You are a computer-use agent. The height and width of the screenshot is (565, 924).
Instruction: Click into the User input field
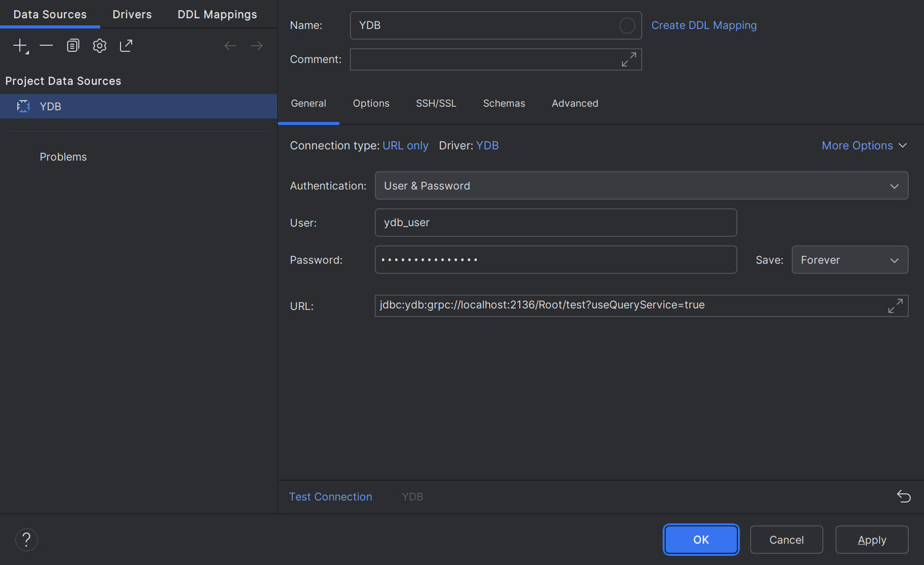pos(555,223)
